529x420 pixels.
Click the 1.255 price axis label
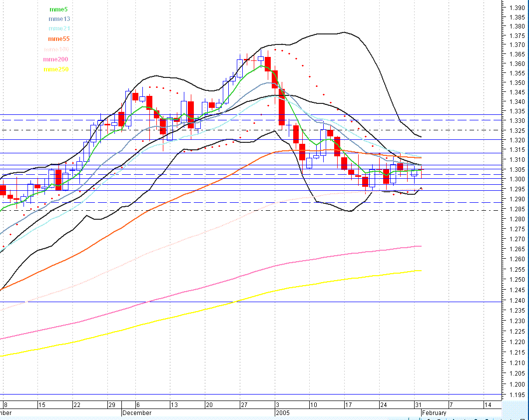(517, 270)
